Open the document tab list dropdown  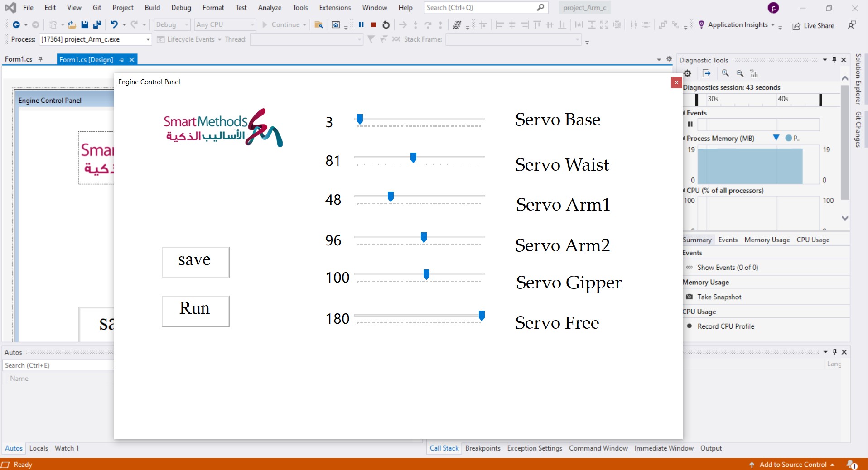659,59
